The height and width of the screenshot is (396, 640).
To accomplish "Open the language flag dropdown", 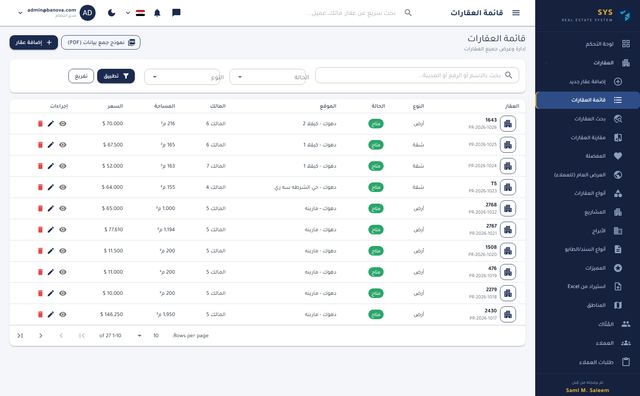I will pos(136,13).
